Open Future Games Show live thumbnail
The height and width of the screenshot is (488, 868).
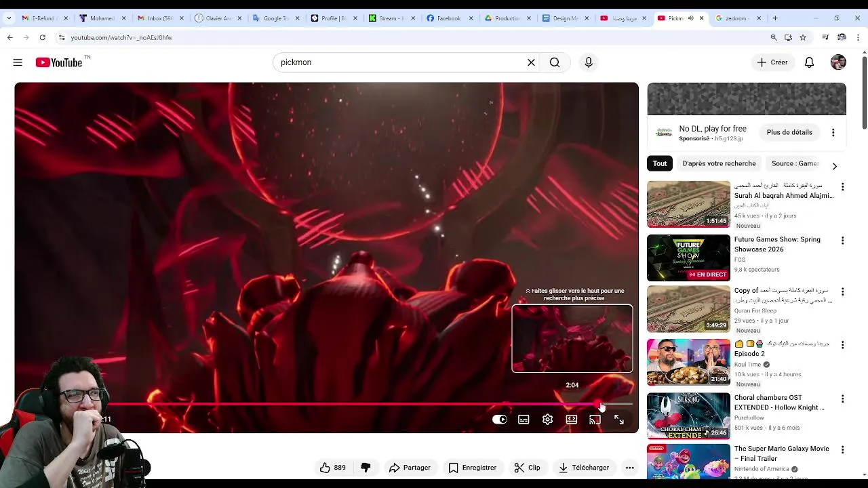click(688, 258)
